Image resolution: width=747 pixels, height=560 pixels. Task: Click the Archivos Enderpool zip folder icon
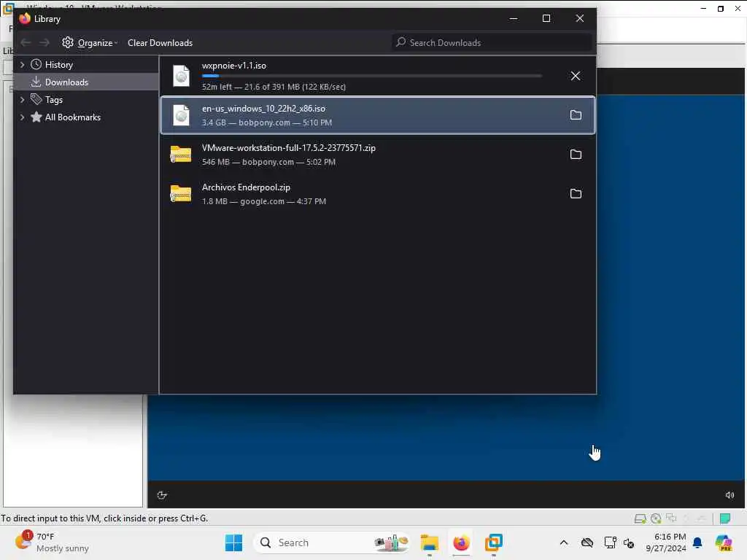coord(181,194)
